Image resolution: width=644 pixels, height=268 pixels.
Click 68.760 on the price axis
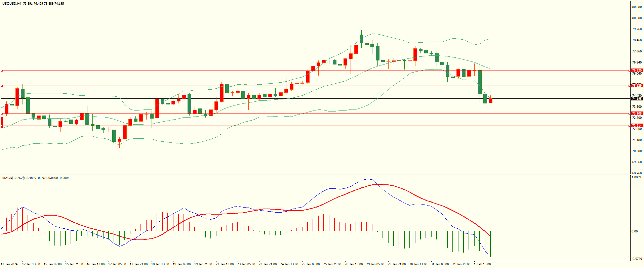pyautogui.click(x=637, y=173)
